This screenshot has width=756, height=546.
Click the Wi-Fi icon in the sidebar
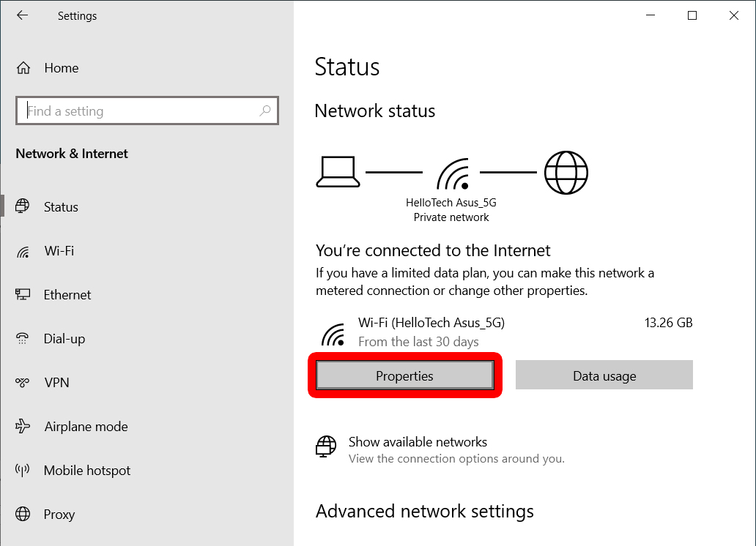(24, 250)
